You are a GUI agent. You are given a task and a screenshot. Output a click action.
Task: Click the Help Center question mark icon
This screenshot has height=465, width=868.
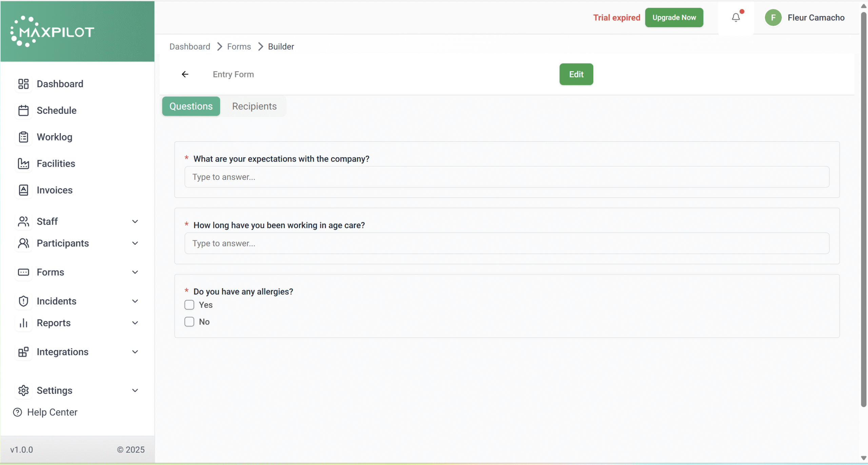(17, 412)
